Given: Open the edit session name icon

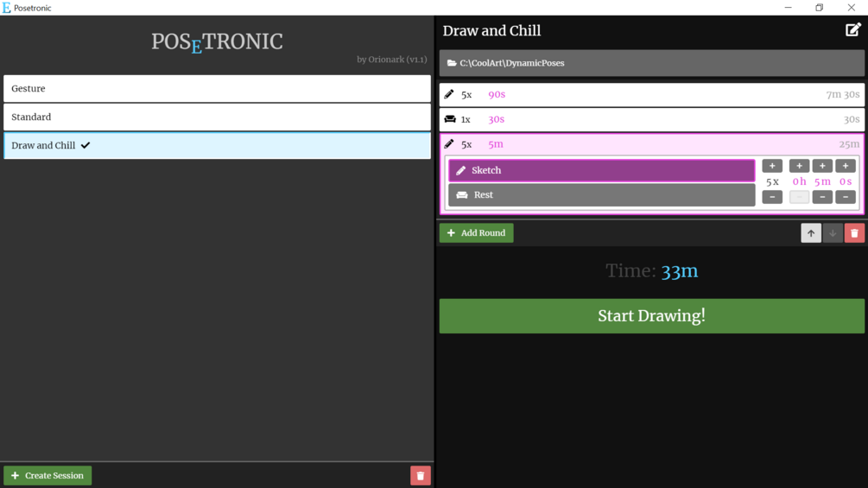Looking at the screenshot, I should [852, 30].
